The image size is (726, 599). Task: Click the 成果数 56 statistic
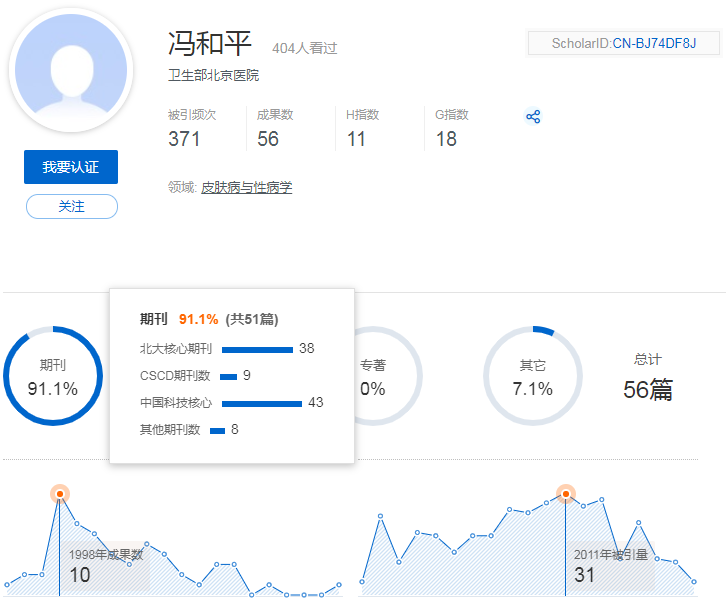274,129
